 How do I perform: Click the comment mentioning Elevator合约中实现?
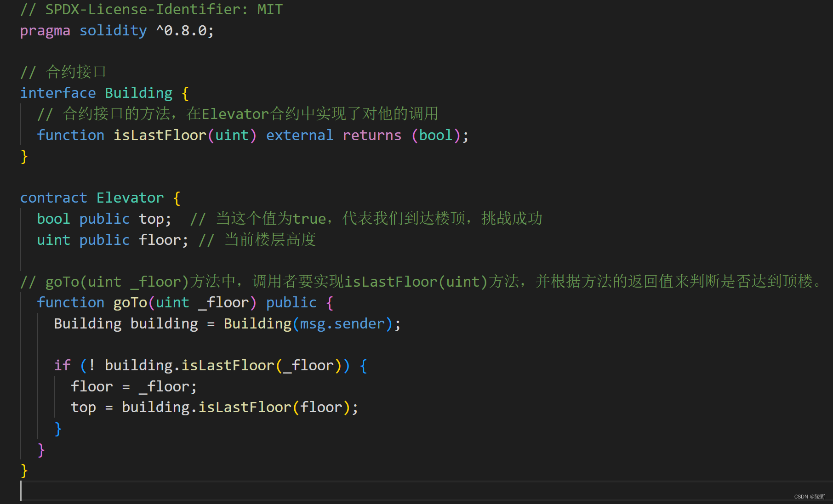tap(238, 114)
